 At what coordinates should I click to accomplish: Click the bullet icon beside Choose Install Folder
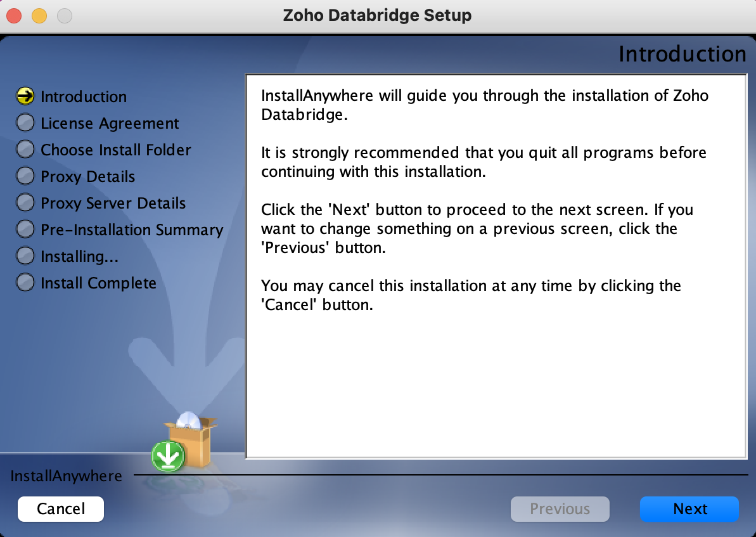pos(25,150)
